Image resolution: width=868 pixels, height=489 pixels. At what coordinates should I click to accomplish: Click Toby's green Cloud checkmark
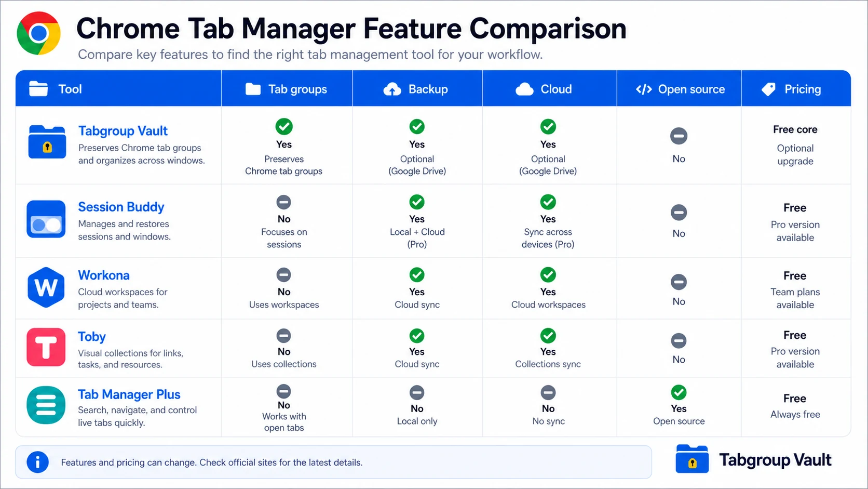548,335
